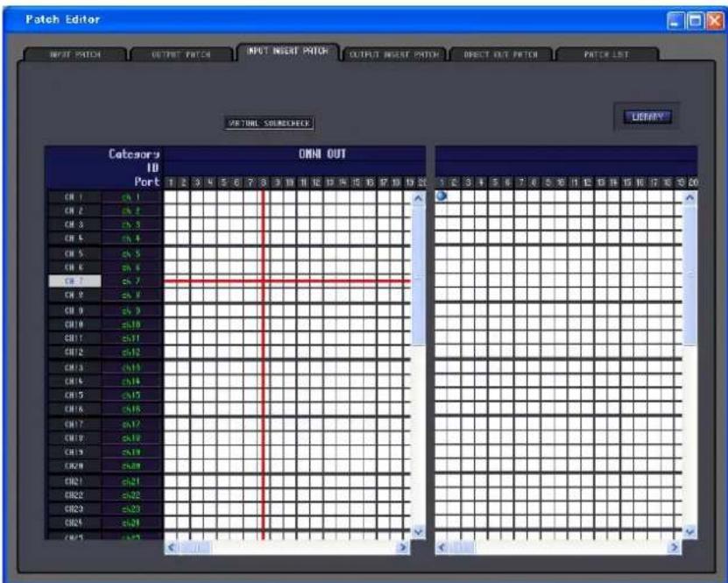
Task: Open the DIRECT OUT PATCH tab
Action: pyautogui.click(x=500, y=54)
